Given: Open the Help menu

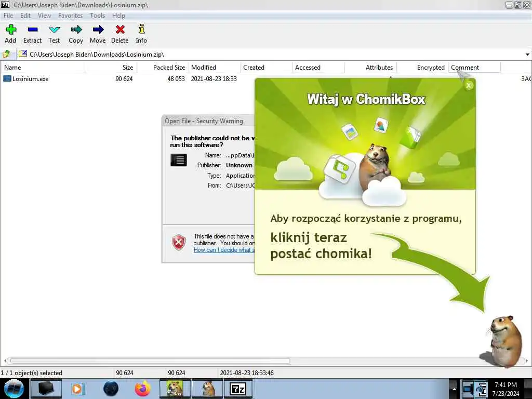Looking at the screenshot, I should [x=118, y=16].
